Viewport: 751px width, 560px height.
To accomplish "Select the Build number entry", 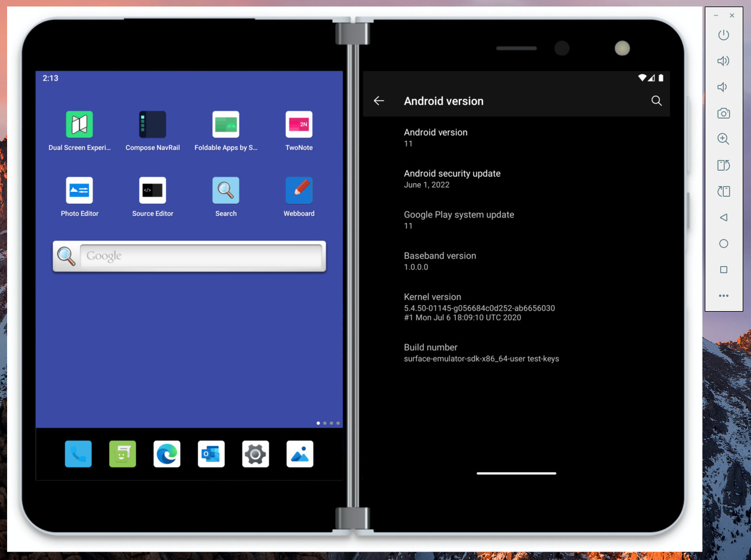I will (x=481, y=353).
